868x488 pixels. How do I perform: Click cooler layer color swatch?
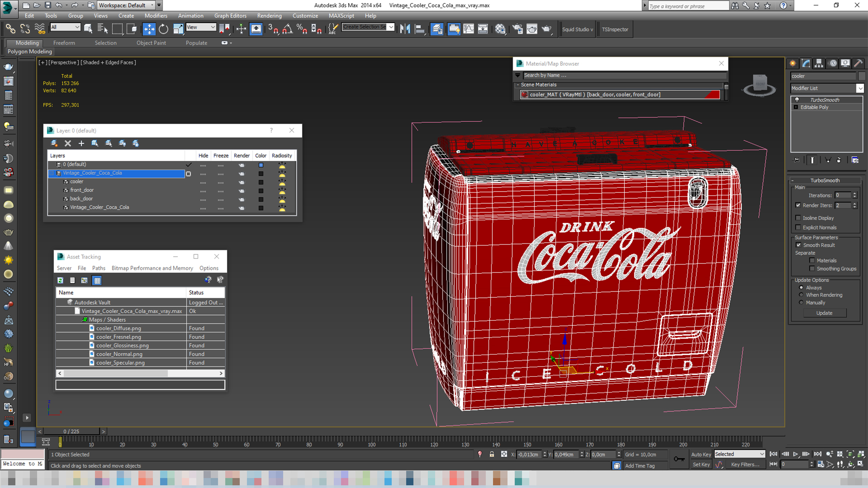[x=261, y=182]
